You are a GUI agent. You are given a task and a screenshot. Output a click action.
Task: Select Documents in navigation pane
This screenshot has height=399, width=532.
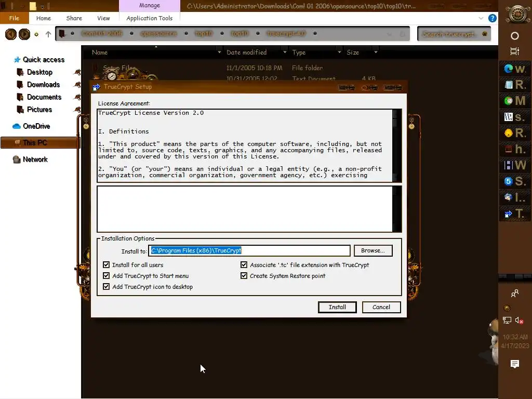pos(44,97)
